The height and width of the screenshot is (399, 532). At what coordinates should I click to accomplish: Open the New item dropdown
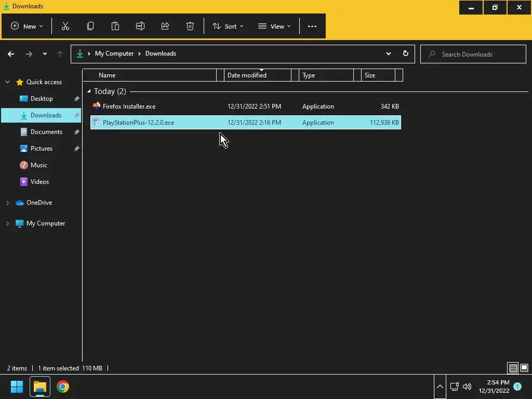pyautogui.click(x=27, y=26)
